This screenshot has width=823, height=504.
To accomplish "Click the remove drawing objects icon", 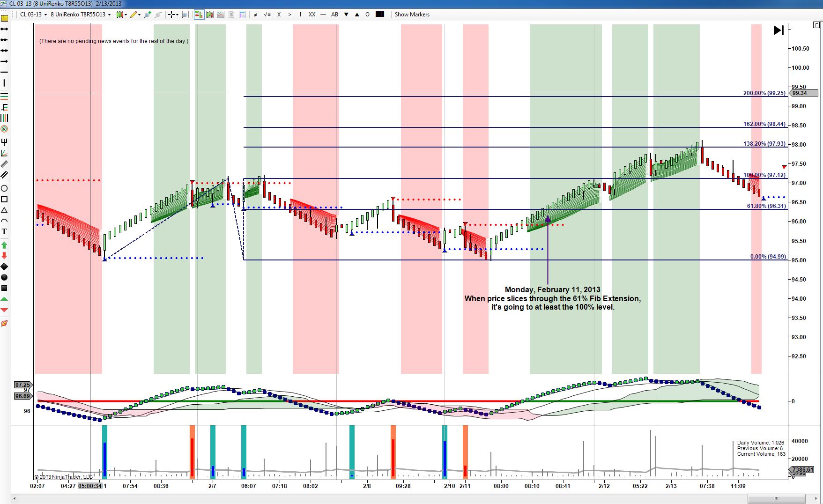I will pyautogui.click(x=4, y=323).
